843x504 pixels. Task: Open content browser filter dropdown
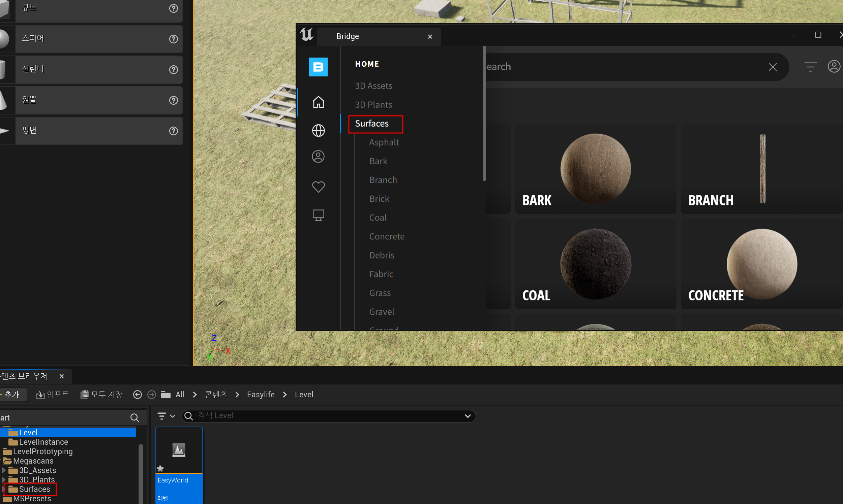tap(166, 416)
